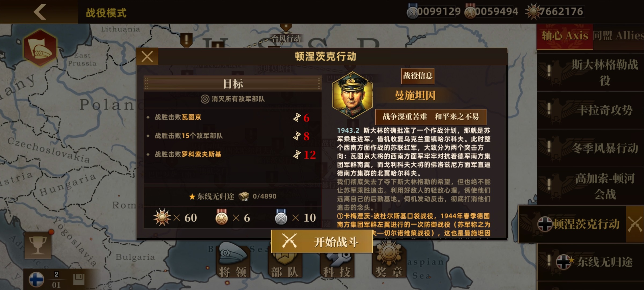Switch to the 轴心 Axis tab
This screenshot has height=290, width=644.
[565, 36]
